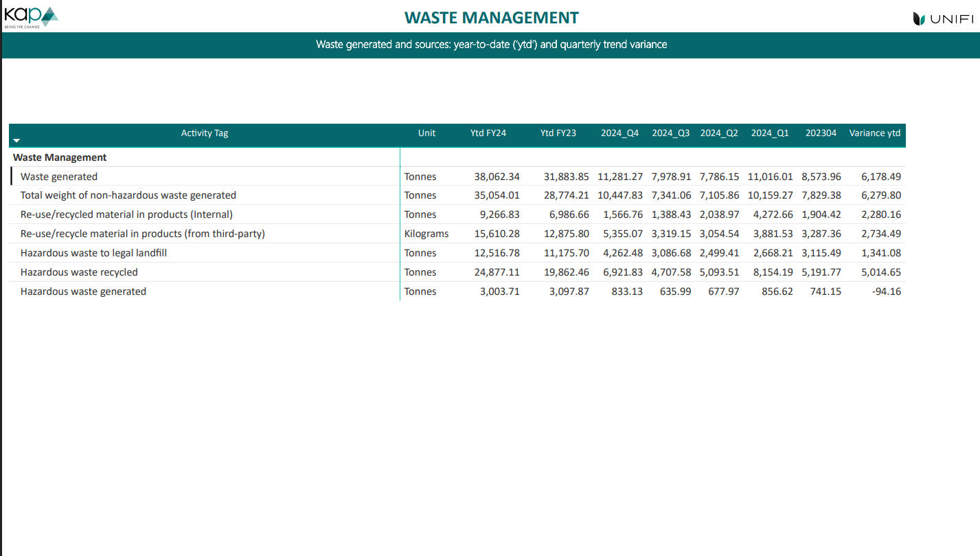Select the Unit column header

(x=426, y=133)
